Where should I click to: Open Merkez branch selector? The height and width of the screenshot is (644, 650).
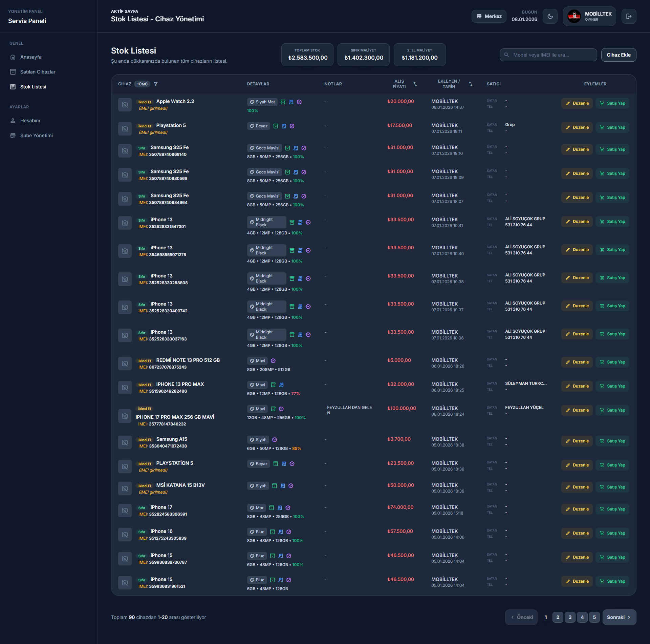coord(489,16)
